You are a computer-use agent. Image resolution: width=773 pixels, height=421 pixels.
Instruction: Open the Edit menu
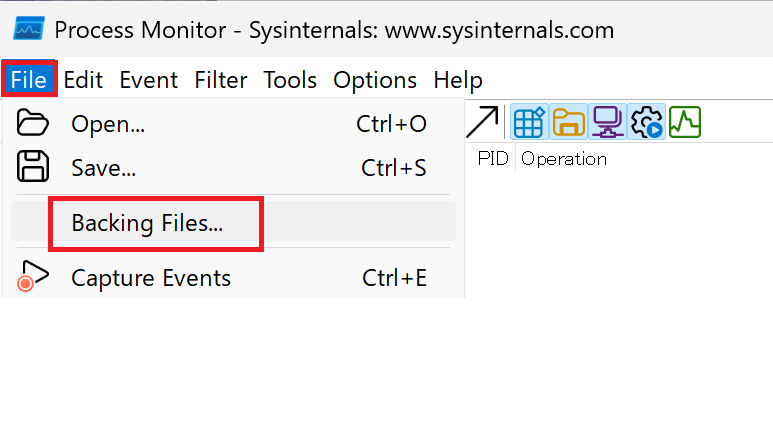click(83, 80)
